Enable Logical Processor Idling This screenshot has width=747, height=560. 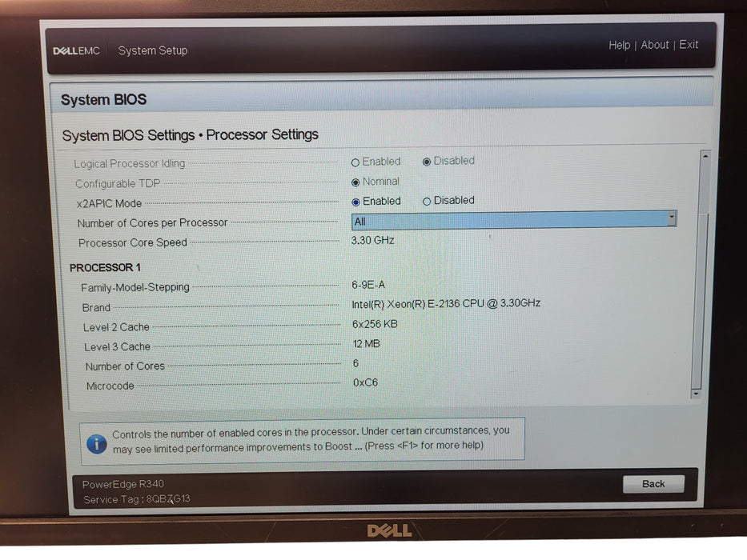(x=355, y=163)
